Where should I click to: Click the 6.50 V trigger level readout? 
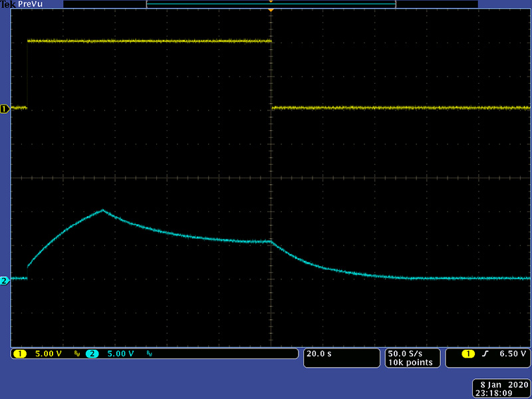(514, 354)
